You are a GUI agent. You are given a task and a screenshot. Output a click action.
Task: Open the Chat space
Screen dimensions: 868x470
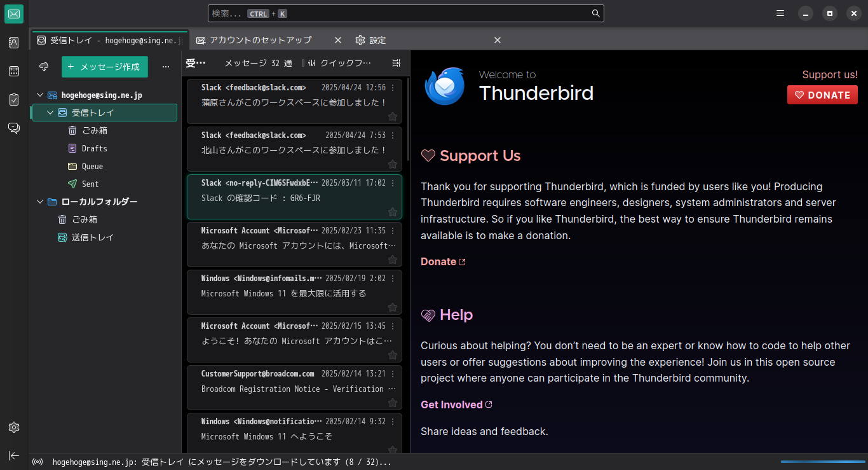click(14, 128)
